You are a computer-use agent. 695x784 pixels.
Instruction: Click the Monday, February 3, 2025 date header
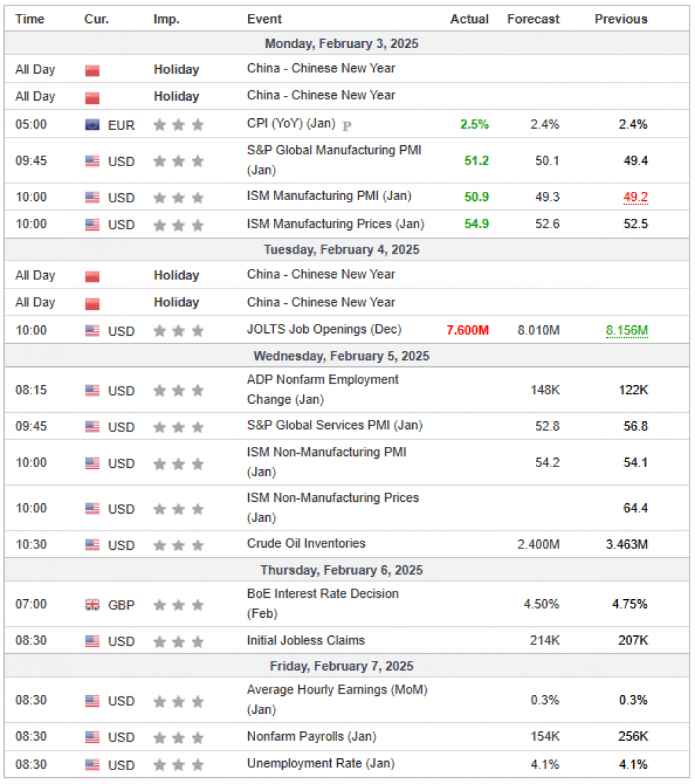click(341, 44)
